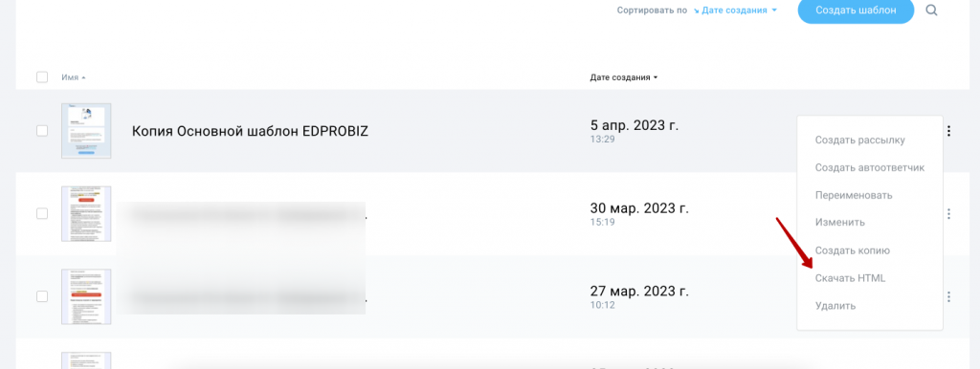Tick the select-all checkbox in header
The width and height of the screenshot is (980, 369).
pyautogui.click(x=42, y=77)
